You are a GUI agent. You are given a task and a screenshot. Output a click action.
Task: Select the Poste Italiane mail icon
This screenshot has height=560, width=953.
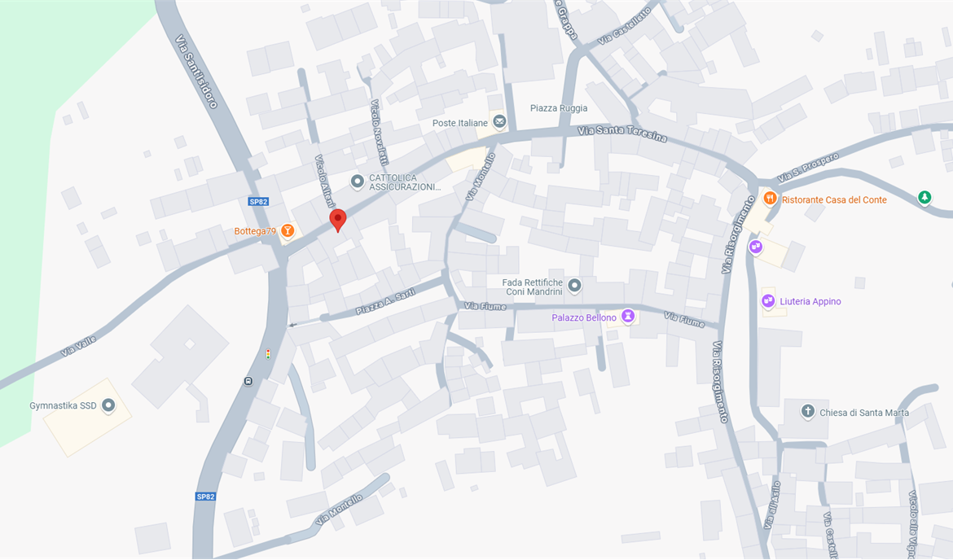click(x=499, y=122)
